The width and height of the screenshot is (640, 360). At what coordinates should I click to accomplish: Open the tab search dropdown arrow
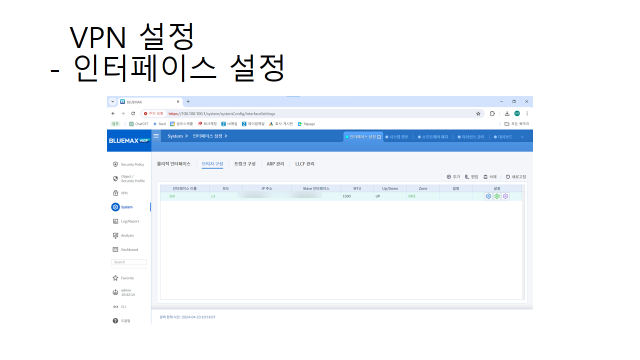(x=113, y=102)
